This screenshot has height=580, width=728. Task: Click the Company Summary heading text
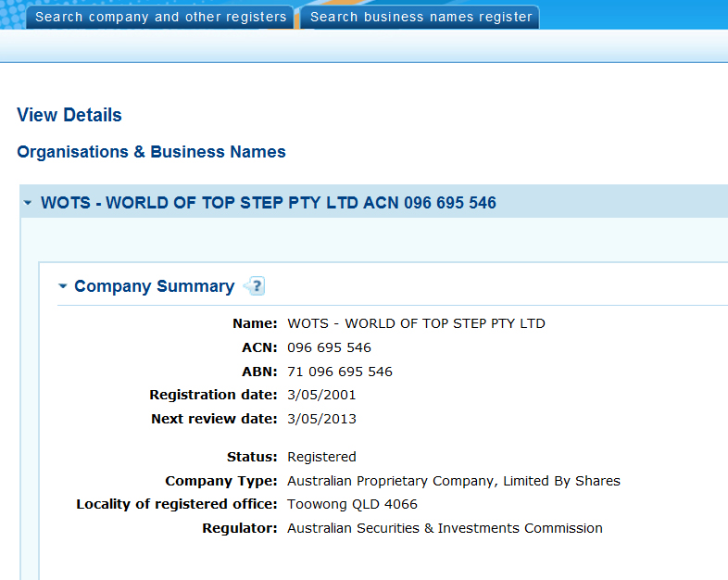(154, 286)
